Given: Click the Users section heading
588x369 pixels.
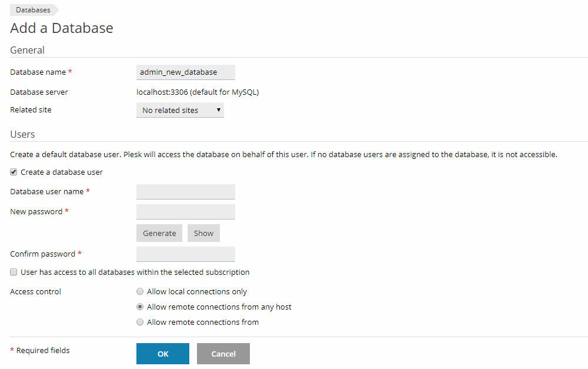Looking at the screenshot, I should 22,134.
